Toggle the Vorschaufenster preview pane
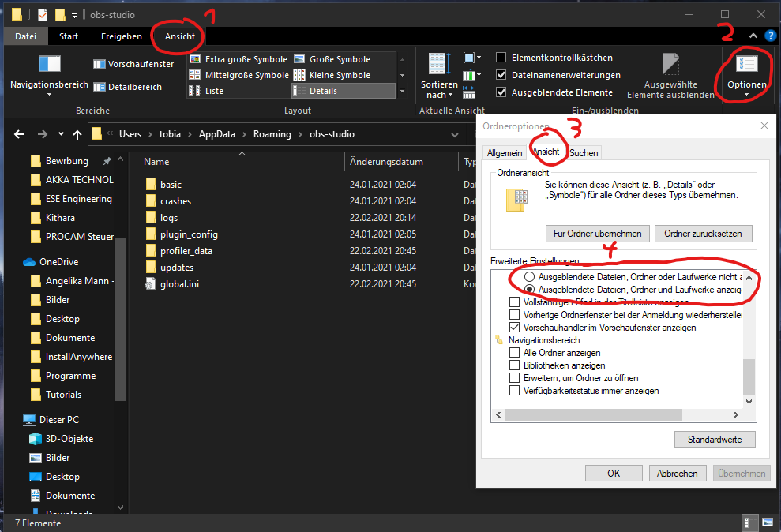Screen dimensions: 781x532 133,64
